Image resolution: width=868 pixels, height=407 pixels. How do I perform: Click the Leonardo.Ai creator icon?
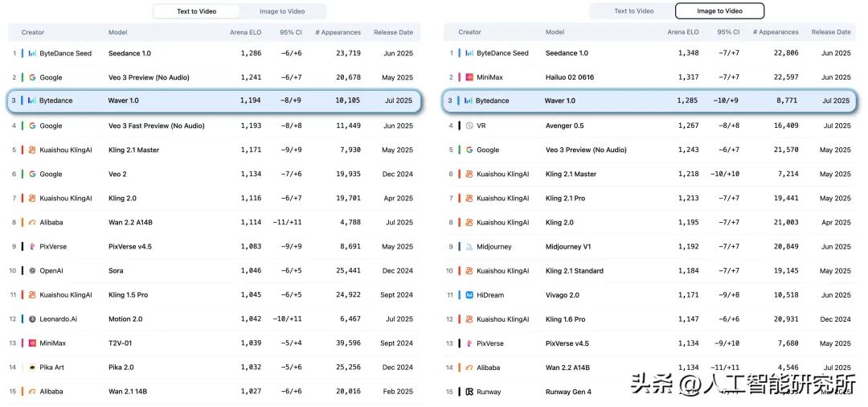coord(32,319)
